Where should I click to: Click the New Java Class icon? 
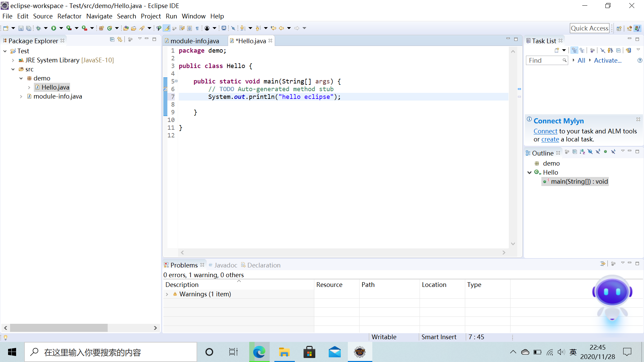[110, 28]
